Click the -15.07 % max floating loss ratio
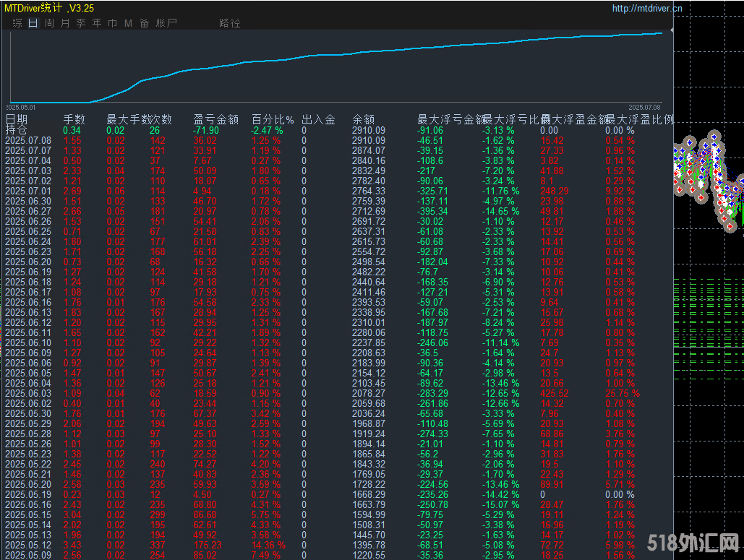 pos(500,504)
